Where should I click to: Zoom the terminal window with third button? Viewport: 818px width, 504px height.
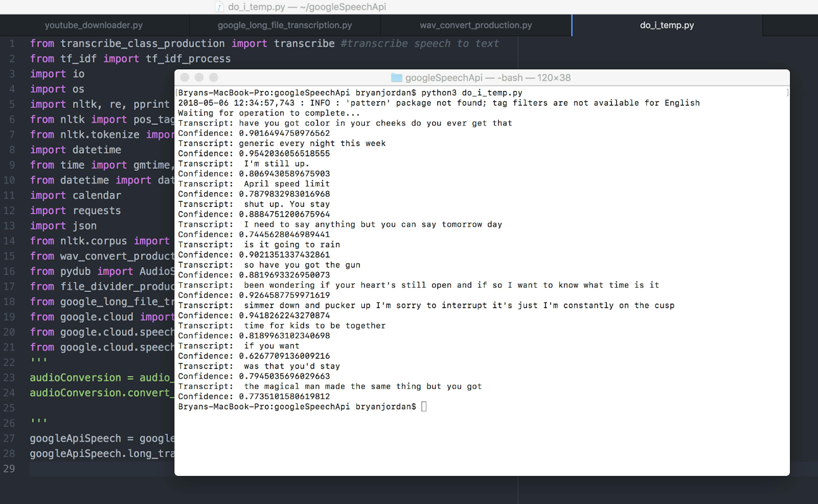[214, 78]
